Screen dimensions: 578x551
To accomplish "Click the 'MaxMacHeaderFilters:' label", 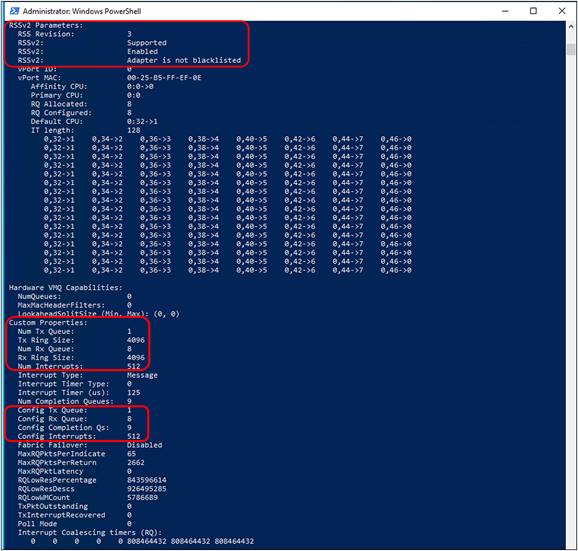I will click(x=61, y=305).
